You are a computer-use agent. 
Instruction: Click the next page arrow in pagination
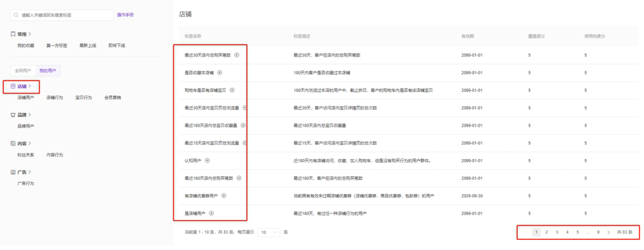[x=608, y=232]
